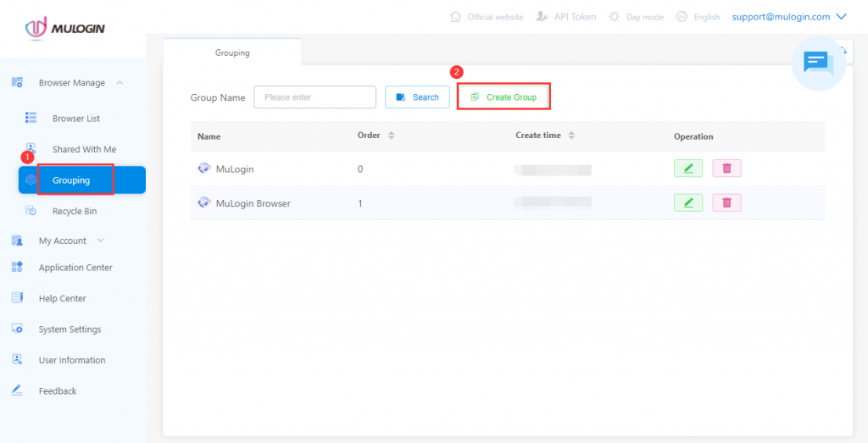The image size is (868, 443).
Task: Click the Recycle Bin icon
Action: tap(31, 211)
